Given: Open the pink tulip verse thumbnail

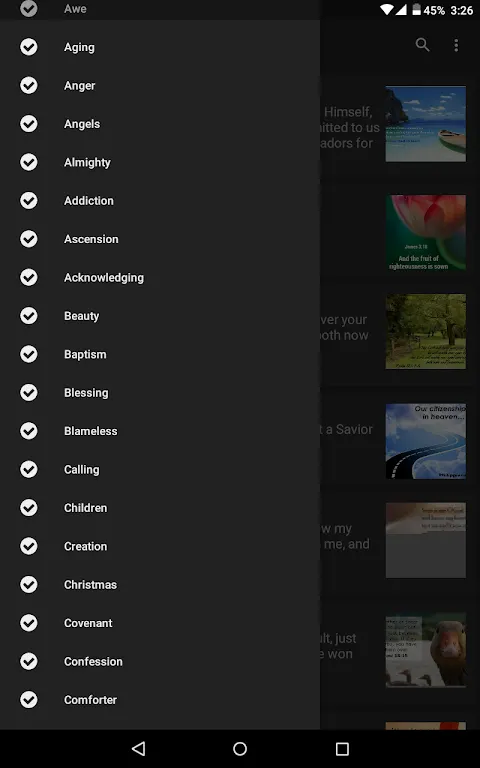Looking at the screenshot, I should tap(426, 233).
